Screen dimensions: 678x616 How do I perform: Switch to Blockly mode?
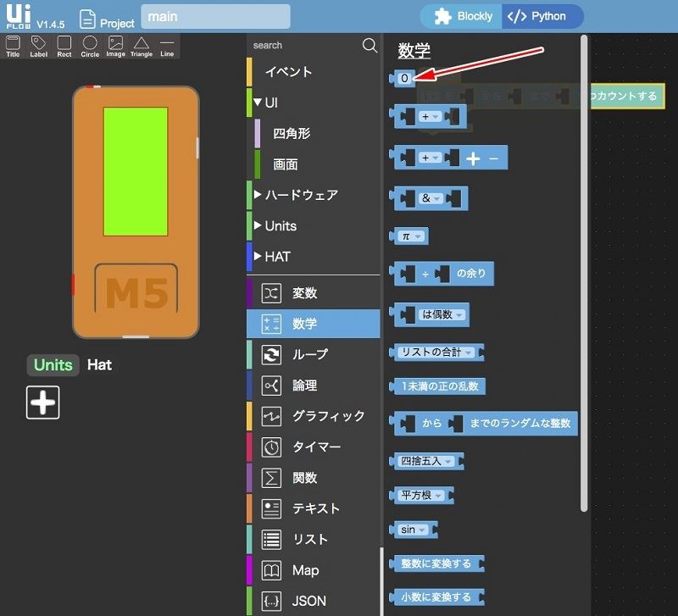[x=463, y=16]
